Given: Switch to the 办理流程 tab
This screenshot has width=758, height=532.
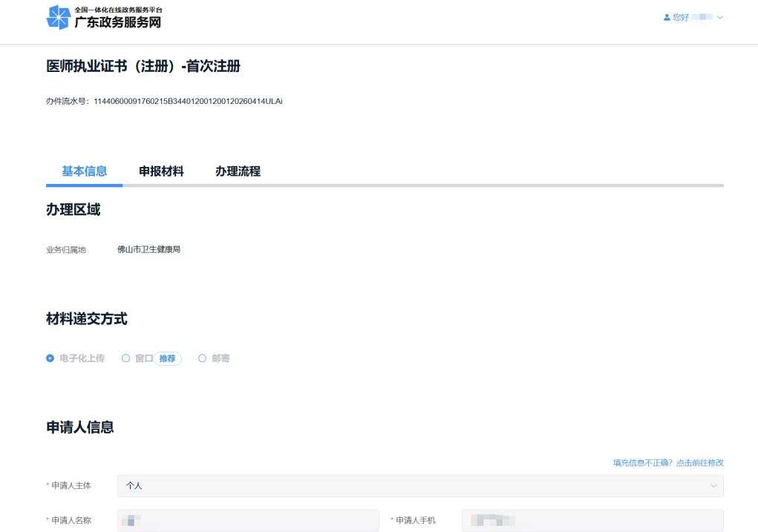Looking at the screenshot, I should (x=238, y=171).
